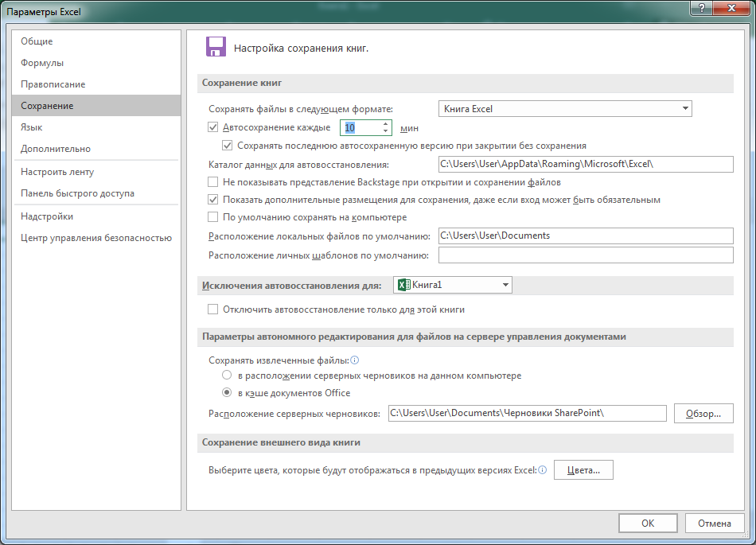Enable По умолчанию сохранять на компьютере
The width and height of the screenshot is (756, 545).
(x=212, y=217)
